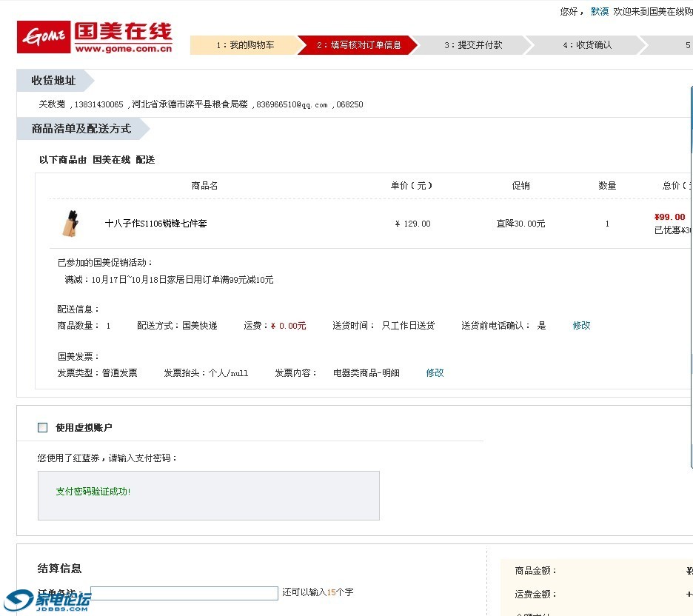Click the Gome 国美在线 logo
The image size is (693, 616).
click(94, 37)
